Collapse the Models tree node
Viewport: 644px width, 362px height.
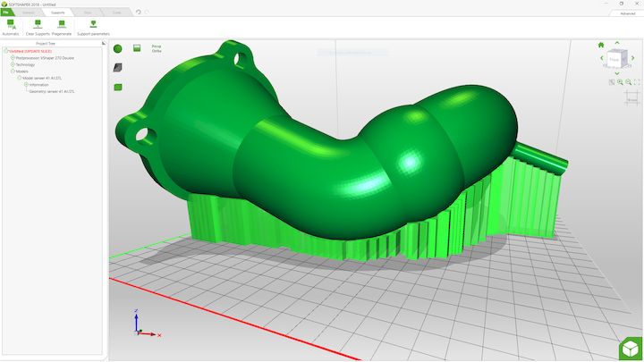[13, 72]
